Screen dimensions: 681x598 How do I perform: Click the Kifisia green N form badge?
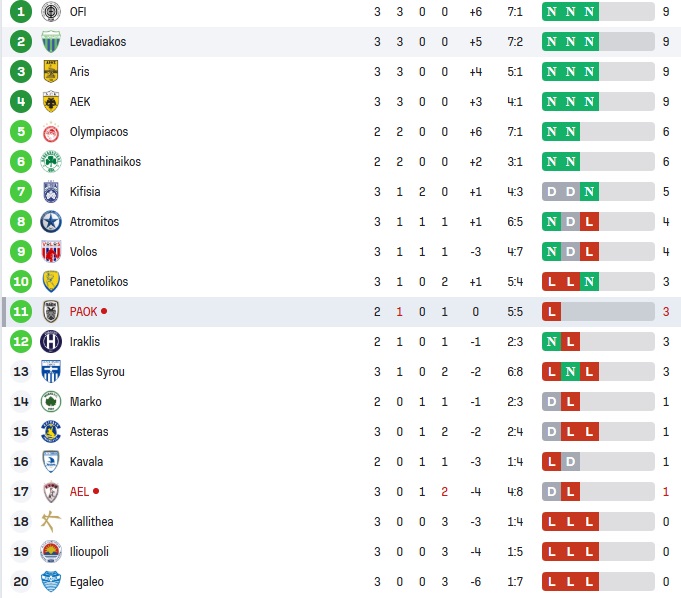590,192
